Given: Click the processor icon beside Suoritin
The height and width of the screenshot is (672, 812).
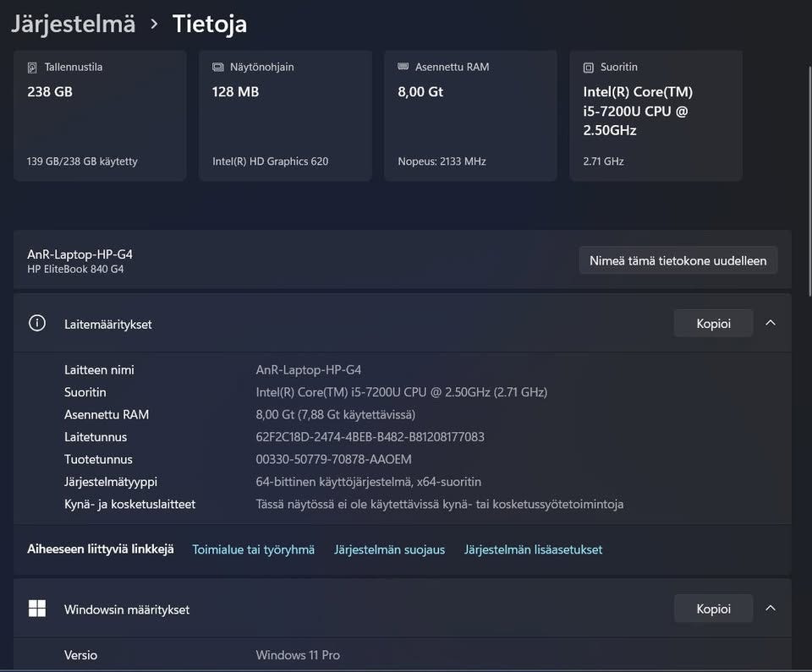Looking at the screenshot, I should tap(588, 67).
